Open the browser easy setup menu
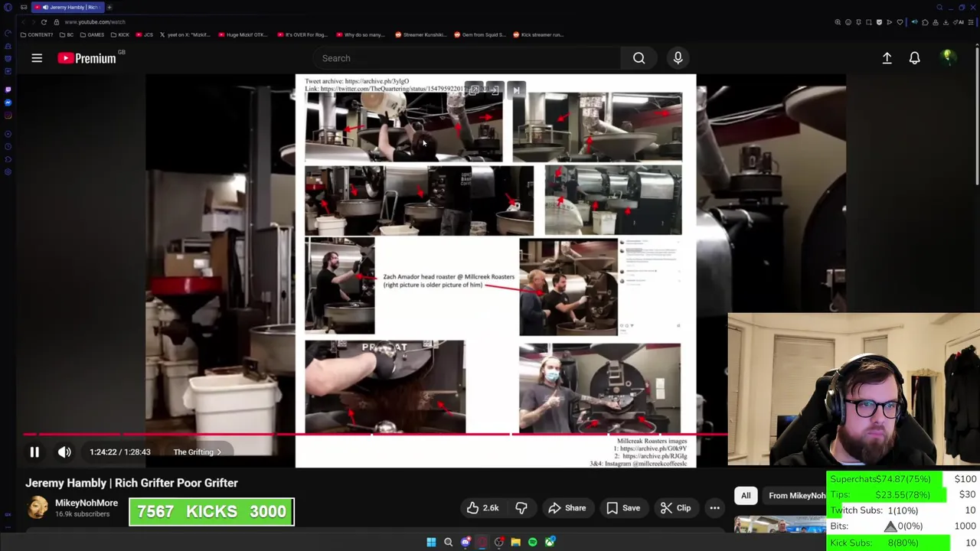Viewport: 980px width, 551px height. pyautogui.click(x=971, y=22)
